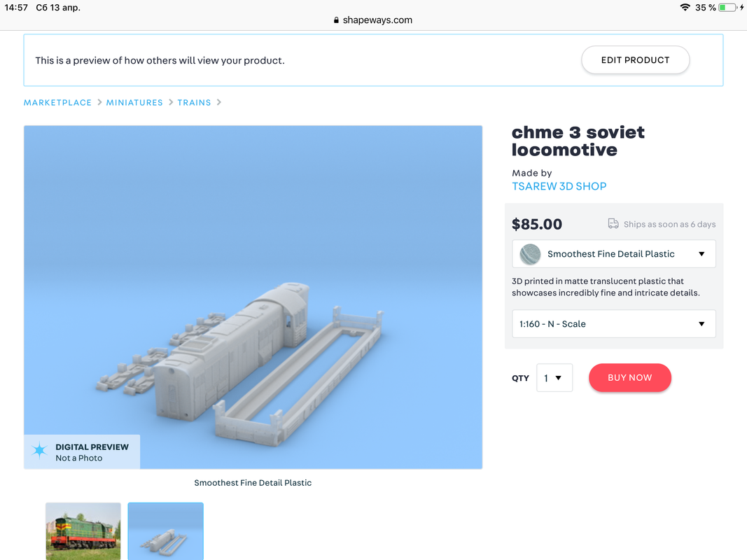Image resolution: width=747 pixels, height=560 pixels.
Task: Expand the 1:160 - N - Scale dropdown
Action: (613, 324)
